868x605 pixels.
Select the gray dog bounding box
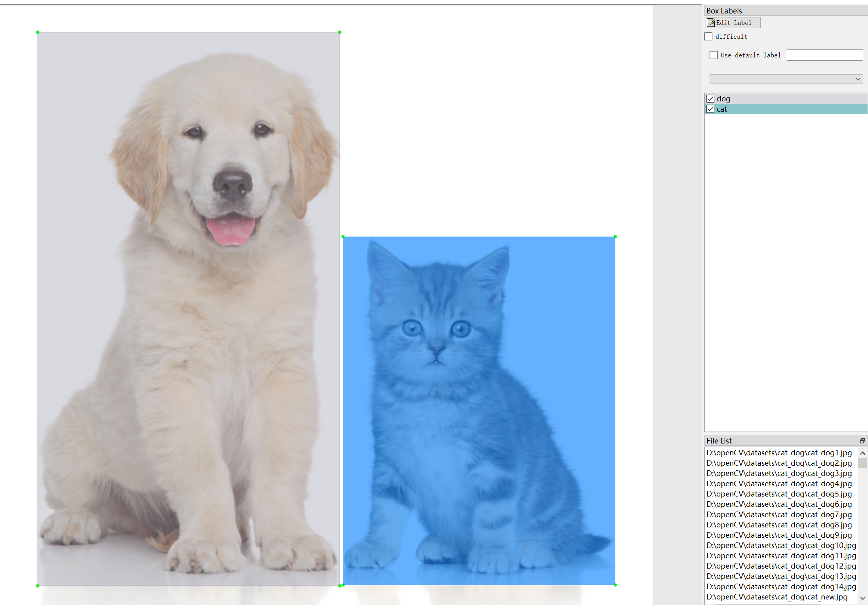coord(188,309)
